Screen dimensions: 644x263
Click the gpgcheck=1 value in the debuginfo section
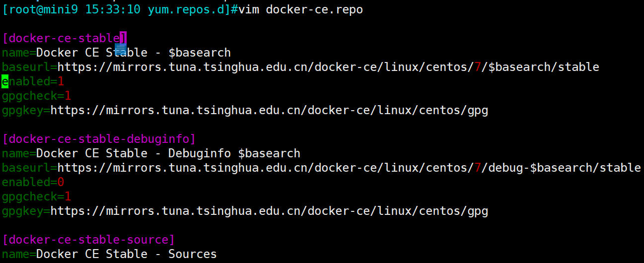pyautogui.click(x=68, y=197)
